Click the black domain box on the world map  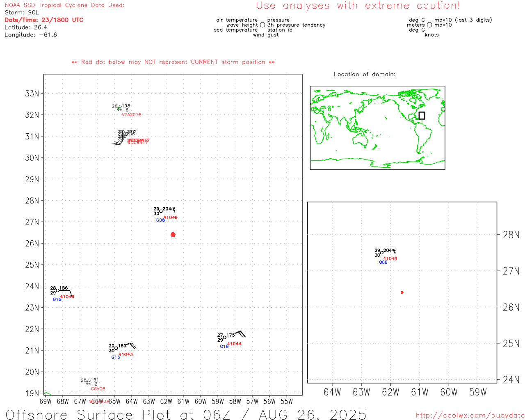pyautogui.click(x=422, y=116)
